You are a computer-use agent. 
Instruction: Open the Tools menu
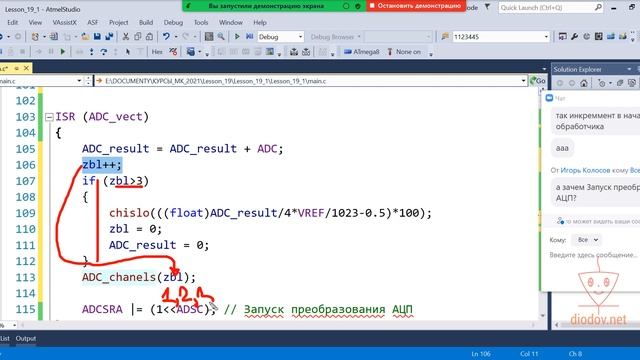tap(201, 22)
